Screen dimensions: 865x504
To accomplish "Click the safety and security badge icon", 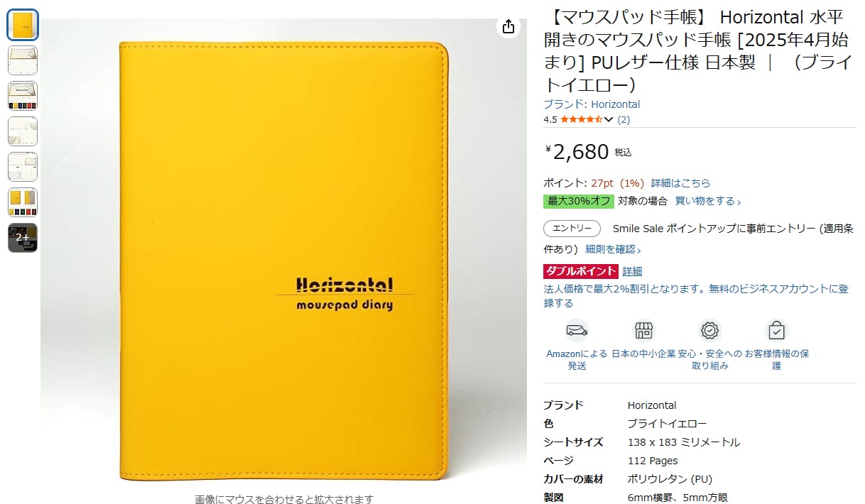I will (x=710, y=331).
